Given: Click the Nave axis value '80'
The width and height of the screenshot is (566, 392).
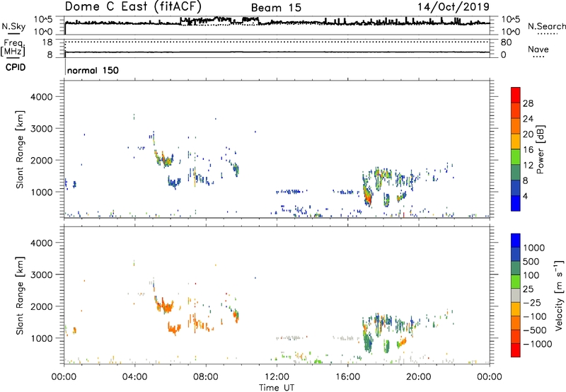Looking at the screenshot, I should click(506, 42).
